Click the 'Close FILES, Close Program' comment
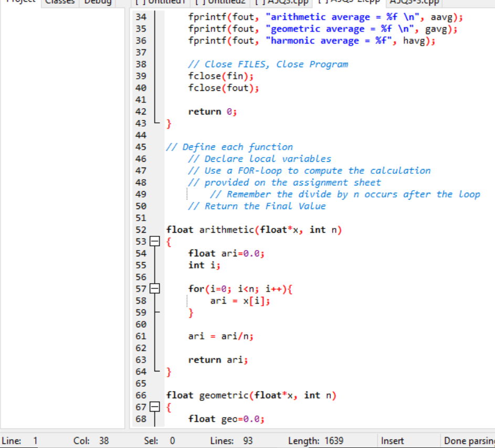Viewport: 495px width, 448px height. (268, 65)
